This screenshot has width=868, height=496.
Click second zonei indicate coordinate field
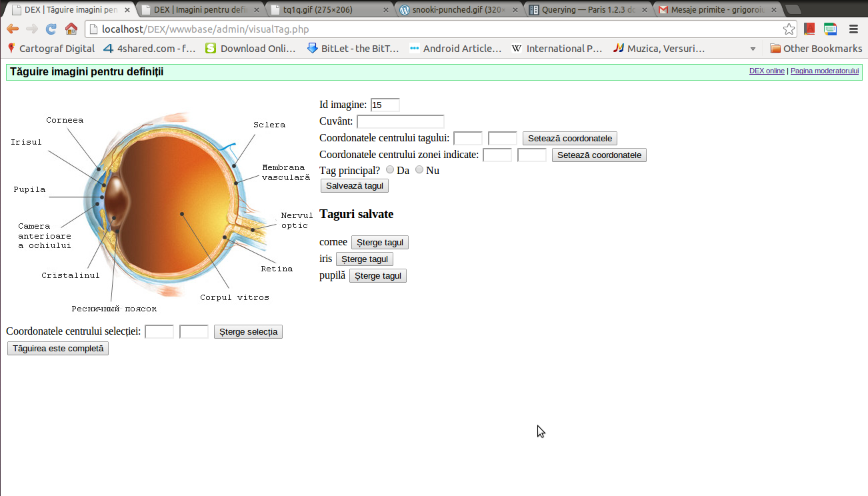point(532,155)
